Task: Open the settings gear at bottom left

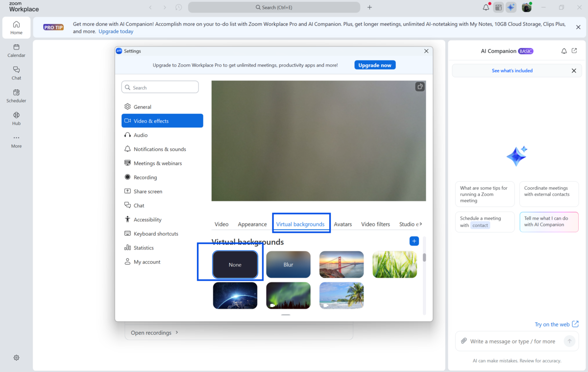Action: (16, 358)
